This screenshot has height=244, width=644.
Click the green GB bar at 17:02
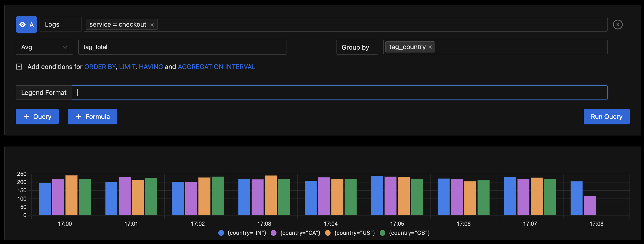218,196
